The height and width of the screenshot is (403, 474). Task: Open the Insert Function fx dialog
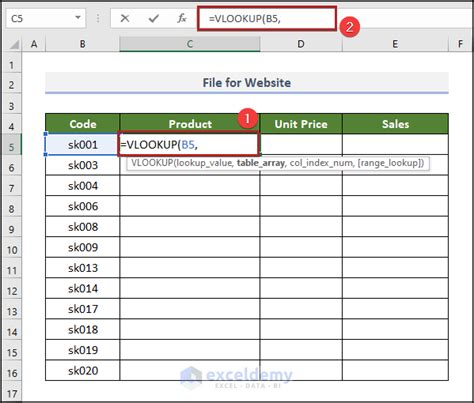(x=182, y=18)
